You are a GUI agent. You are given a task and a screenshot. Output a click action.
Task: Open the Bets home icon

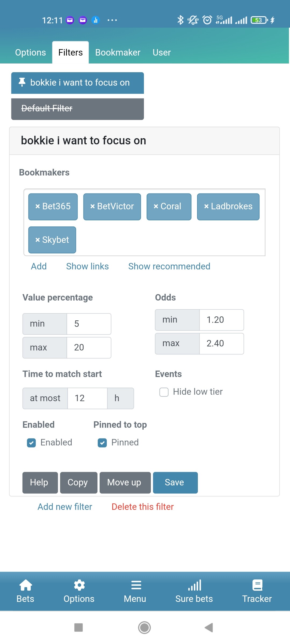(26, 585)
